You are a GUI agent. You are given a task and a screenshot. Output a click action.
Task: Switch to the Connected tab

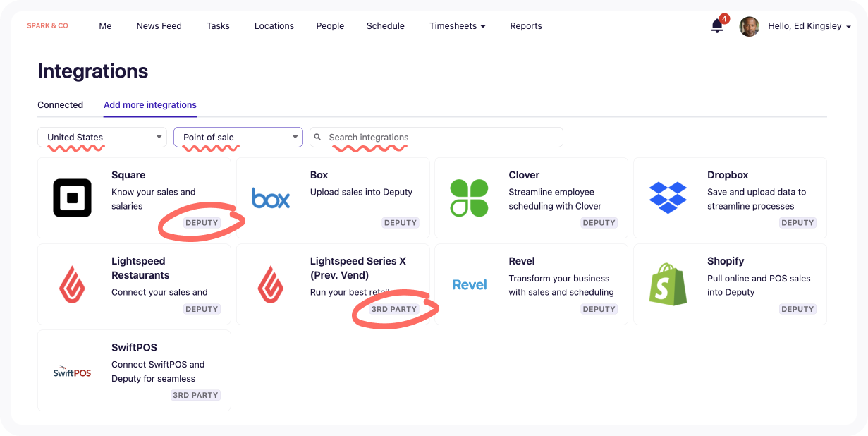tap(60, 105)
